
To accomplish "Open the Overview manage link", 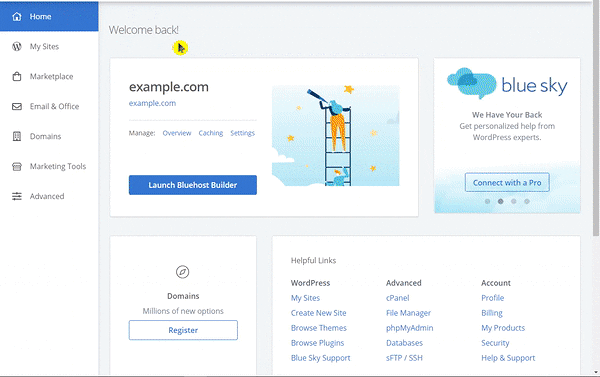I will pyautogui.click(x=177, y=133).
